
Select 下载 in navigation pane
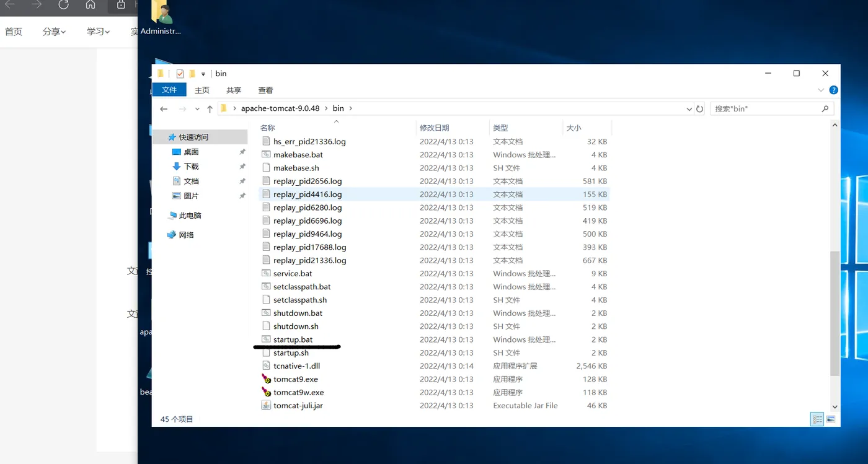[191, 166]
